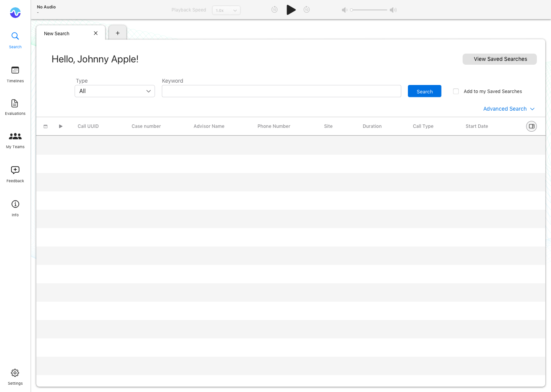
Task: Open the Type dropdown currently set to All
Action: (114, 91)
